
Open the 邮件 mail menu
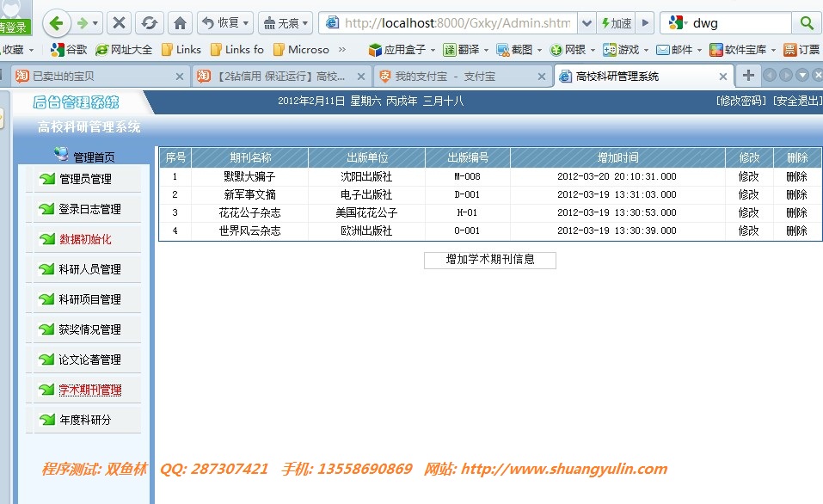click(679, 50)
